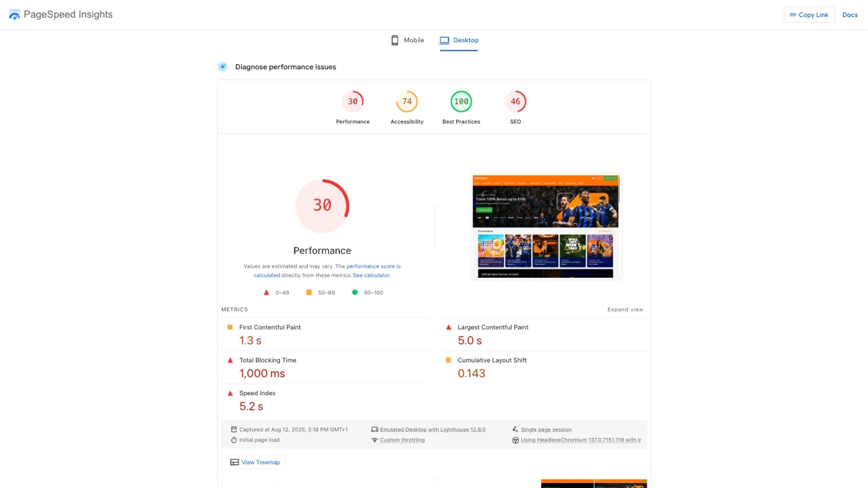Click Using HeadlessChromium 137.0.7151.119 text

(x=581, y=440)
